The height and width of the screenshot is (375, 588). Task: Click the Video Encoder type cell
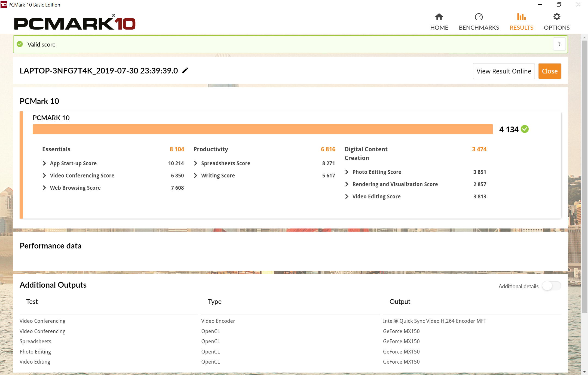pos(218,321)
